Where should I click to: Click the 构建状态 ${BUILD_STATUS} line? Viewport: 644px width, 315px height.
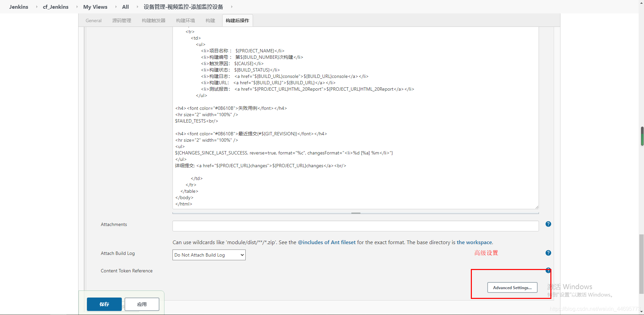click(240, 70)
